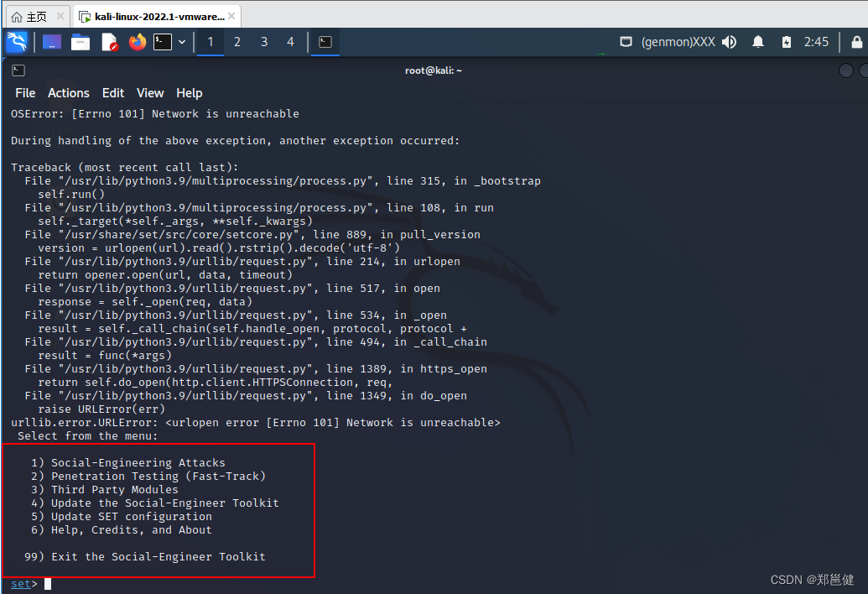The image size is (868, 594).
Task: Click the battery power manager icon
Action: [786, 42]
